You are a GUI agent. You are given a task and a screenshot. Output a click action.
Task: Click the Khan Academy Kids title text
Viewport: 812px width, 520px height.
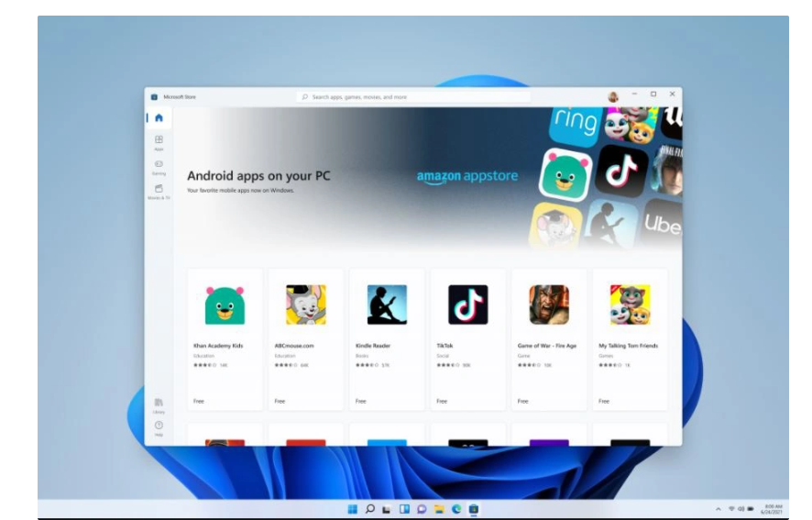coord(218,346)
